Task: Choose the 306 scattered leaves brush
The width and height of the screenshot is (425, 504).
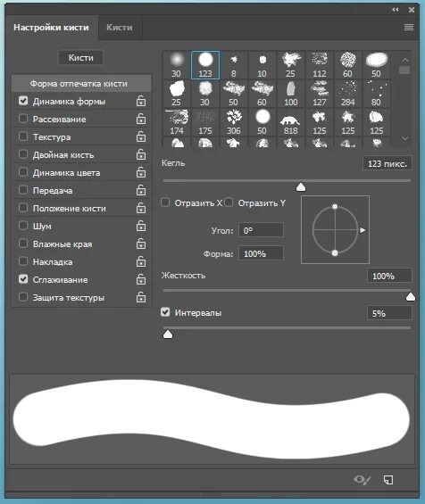Action: pyautogui.click(x=234, y=122)
